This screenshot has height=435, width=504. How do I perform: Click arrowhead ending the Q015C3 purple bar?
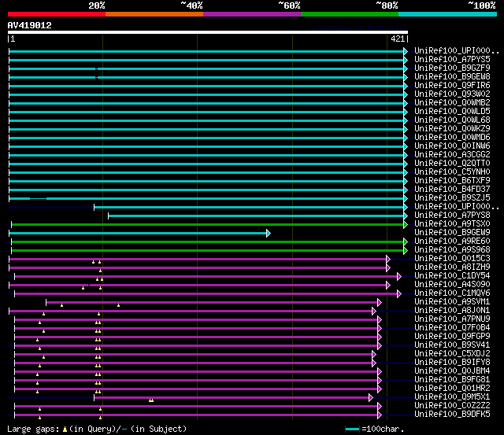coord(388,260)
